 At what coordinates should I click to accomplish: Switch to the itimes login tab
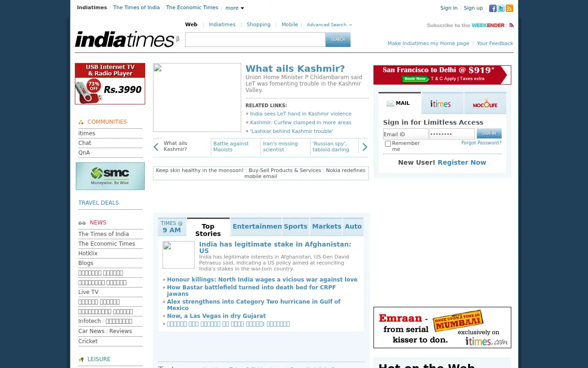(442, 103)
